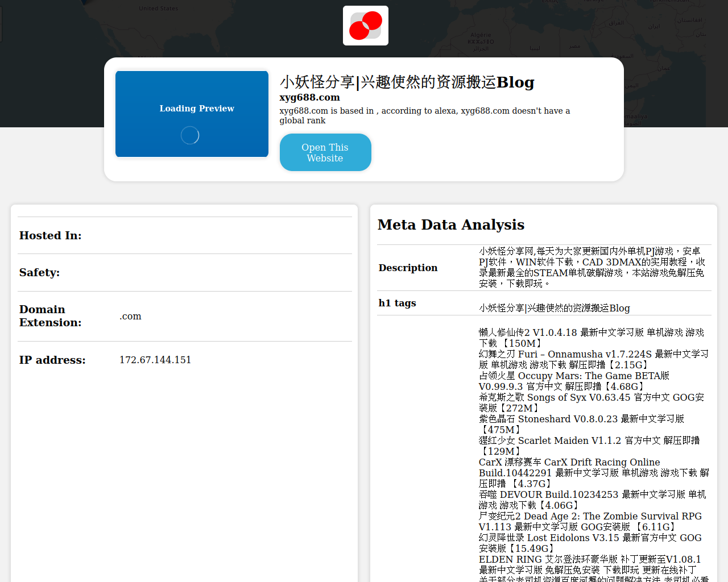The width and height of the screenshot is (728, 582).
Task: Click the Loading Preview thumbnail
Action: (192, 114)
